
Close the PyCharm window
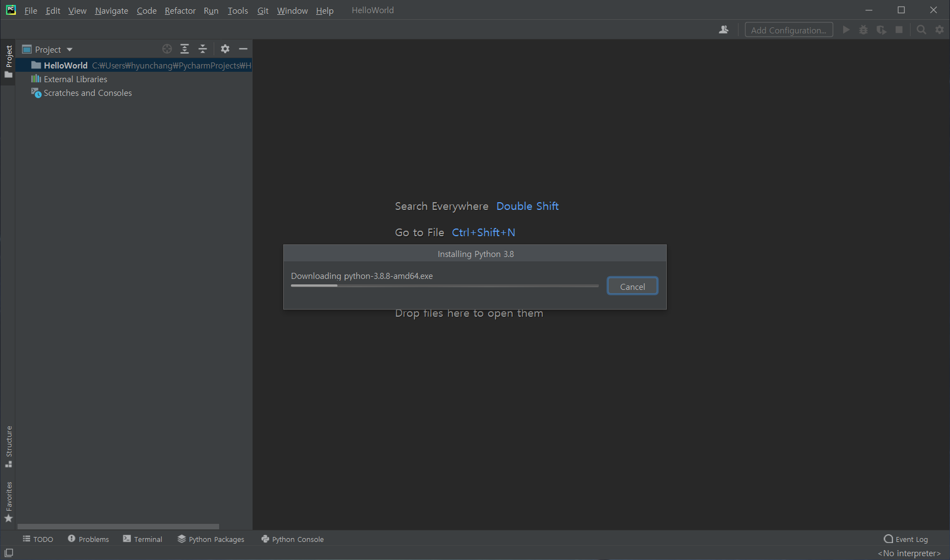(x=934, y=10)
